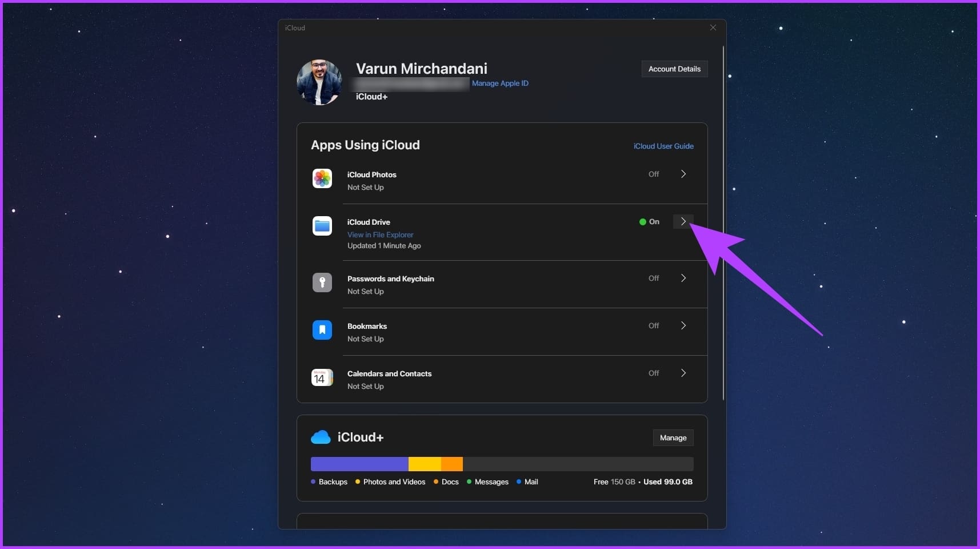Click the iCloud window scrollbar

723,223
